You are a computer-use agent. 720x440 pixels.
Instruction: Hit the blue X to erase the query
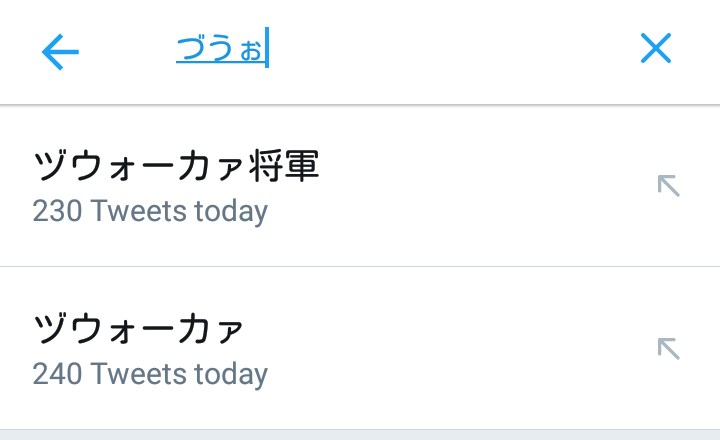pyautogui.click(x=655, y=48)
